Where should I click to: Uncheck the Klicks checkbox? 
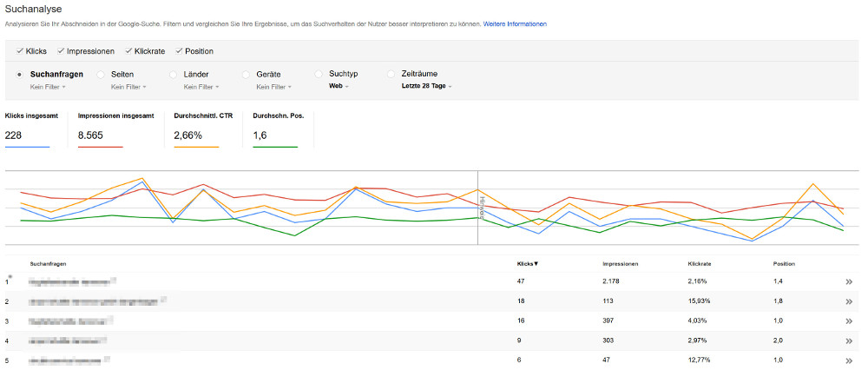[20, 52]
